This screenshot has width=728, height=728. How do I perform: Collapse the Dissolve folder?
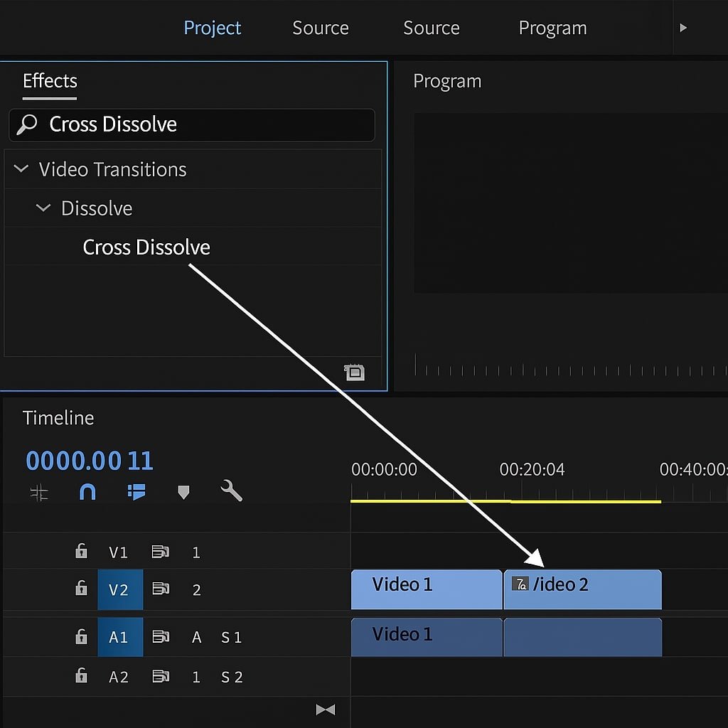(43, 208)
